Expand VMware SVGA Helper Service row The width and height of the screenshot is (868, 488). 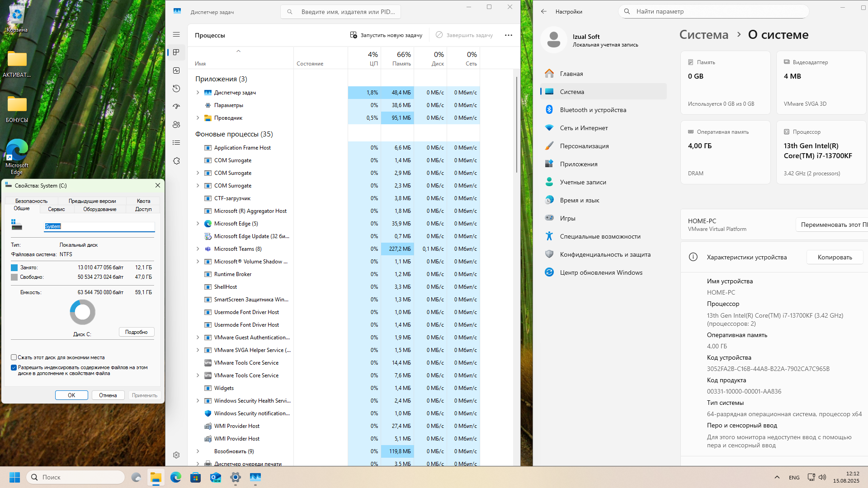click(198, 350)
